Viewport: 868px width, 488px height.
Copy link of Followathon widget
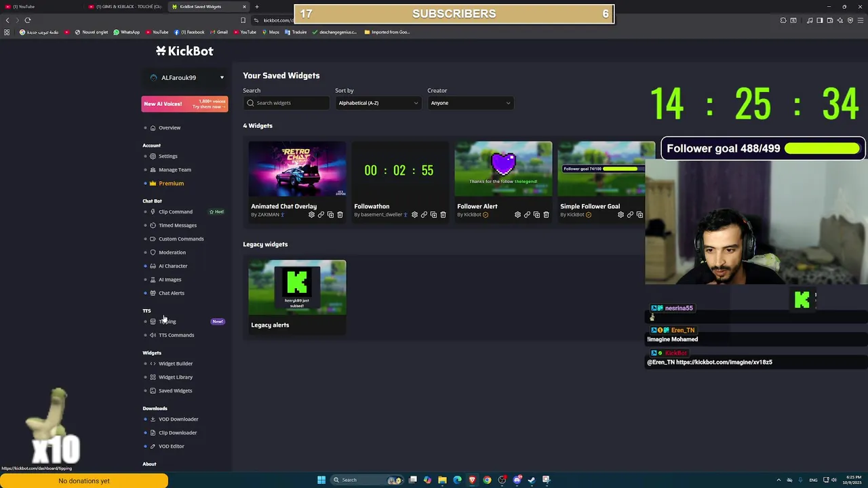[424, 215]
